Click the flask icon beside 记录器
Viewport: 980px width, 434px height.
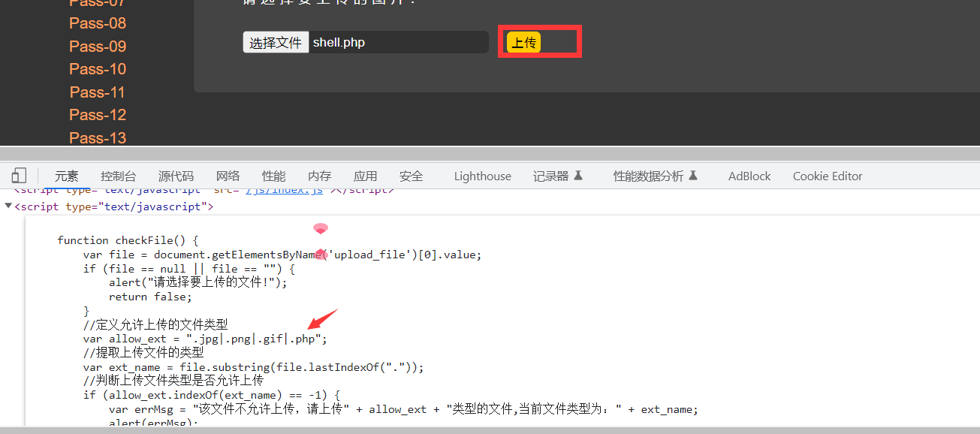(x=578, y=176)
